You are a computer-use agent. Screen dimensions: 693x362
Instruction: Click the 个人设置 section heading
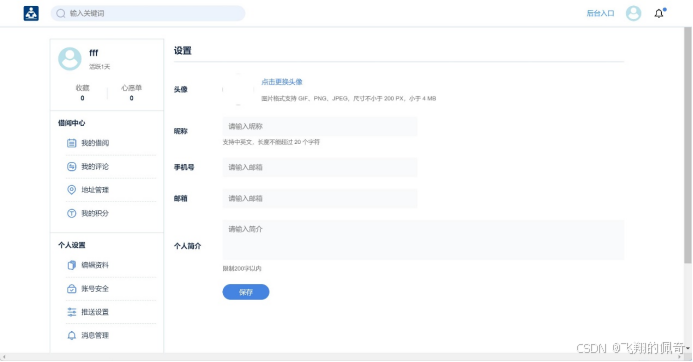tap(72, 245)
